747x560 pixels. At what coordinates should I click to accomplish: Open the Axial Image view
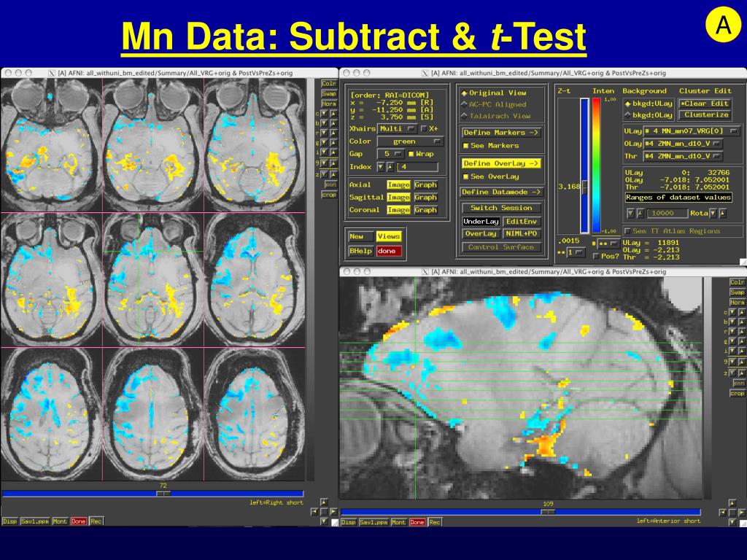click(x=399, y=184)
